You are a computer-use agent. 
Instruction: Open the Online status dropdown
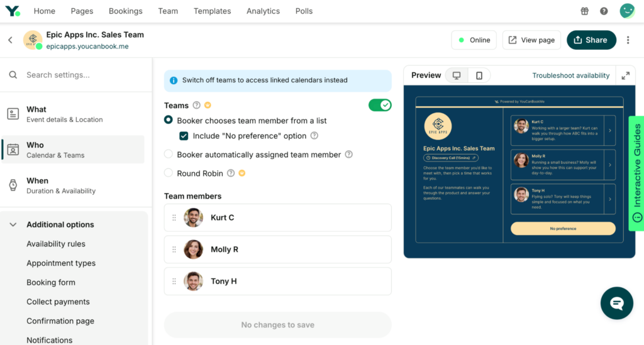[x=474, y=40]
